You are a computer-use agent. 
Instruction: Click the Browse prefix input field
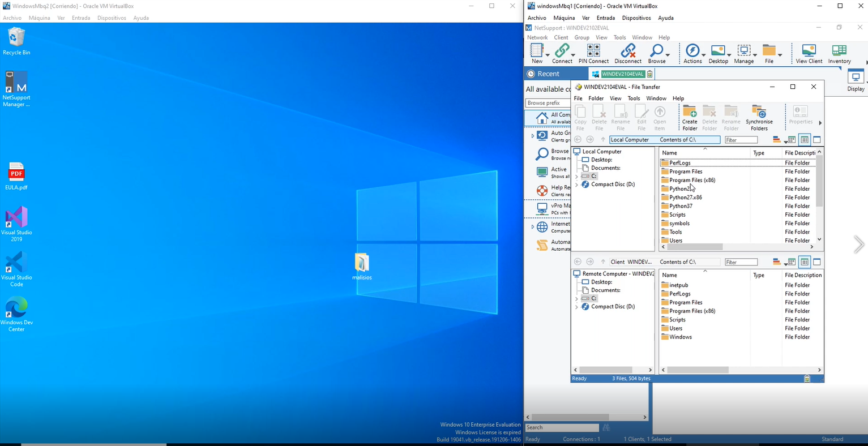[x=548, y=103]
